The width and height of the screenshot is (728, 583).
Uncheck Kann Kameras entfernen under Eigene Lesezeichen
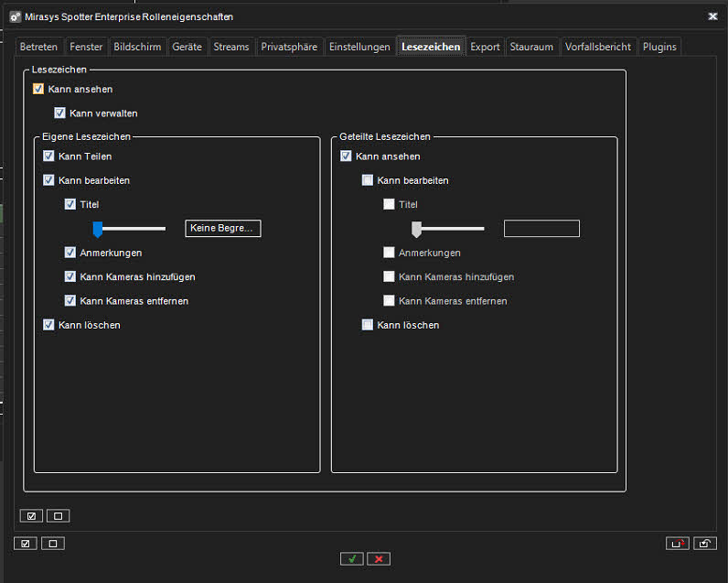tap(70, 300)
